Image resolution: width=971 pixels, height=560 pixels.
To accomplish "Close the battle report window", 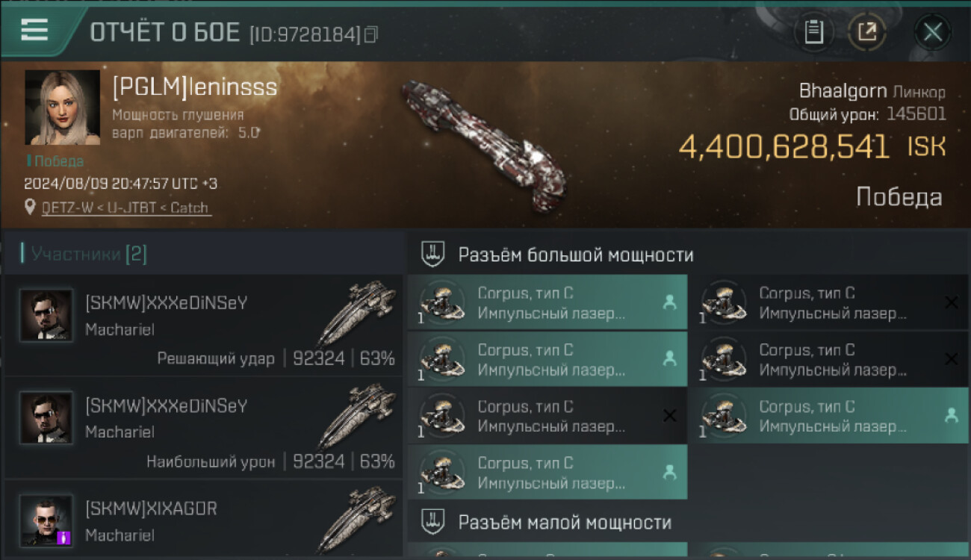I will pyautogui.click(x=932, y=32).
